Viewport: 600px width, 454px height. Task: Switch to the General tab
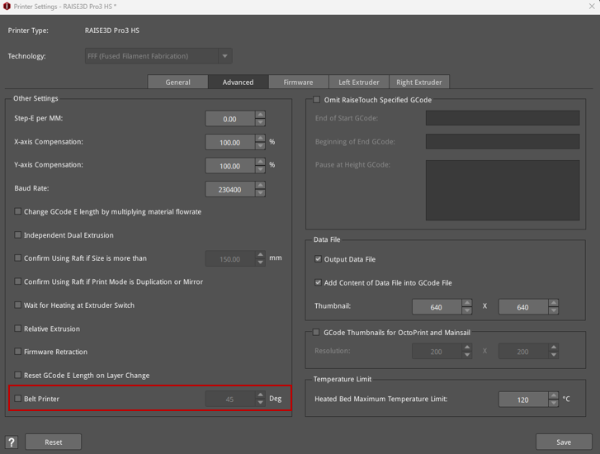point(178,82)
